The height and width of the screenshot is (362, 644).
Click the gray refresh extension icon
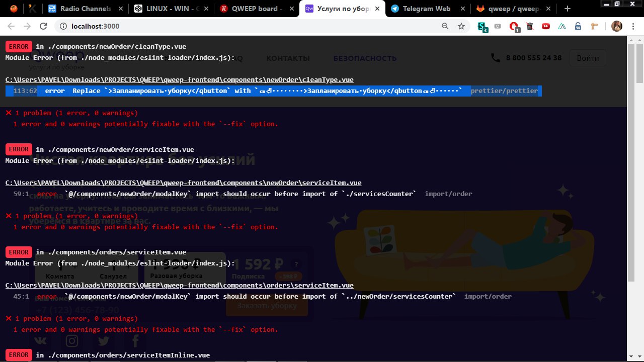(x=498, y=26)
